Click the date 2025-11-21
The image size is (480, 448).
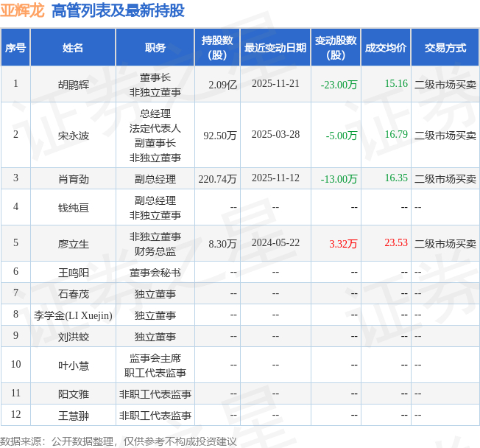pos(275,84)
